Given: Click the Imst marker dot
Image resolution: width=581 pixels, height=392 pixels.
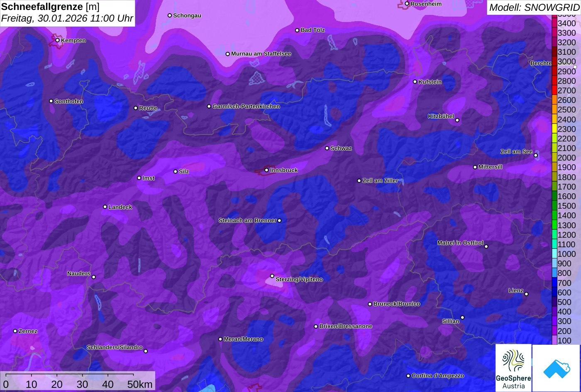Looking at the screenshot, I should click(139, 178).
